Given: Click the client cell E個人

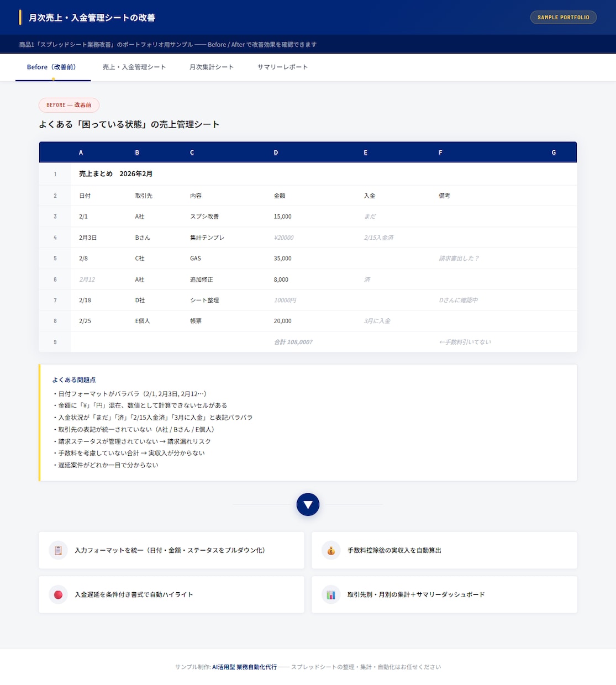Looking at the screenshot, I should [143, 321].
